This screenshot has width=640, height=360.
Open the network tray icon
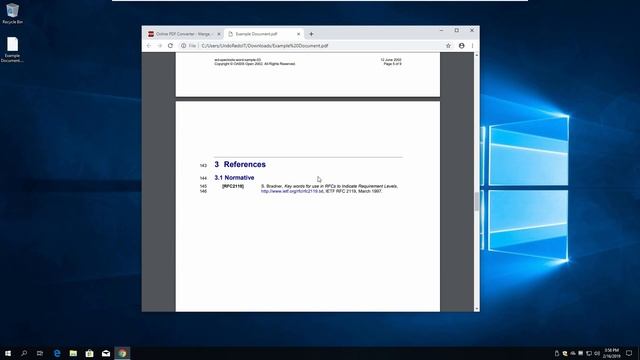click(x=589, y=353)
